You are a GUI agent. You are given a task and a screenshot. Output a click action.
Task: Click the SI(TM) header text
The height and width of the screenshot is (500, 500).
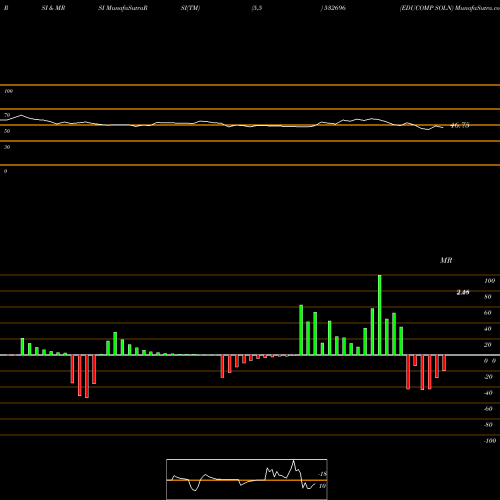click(190, 8)
